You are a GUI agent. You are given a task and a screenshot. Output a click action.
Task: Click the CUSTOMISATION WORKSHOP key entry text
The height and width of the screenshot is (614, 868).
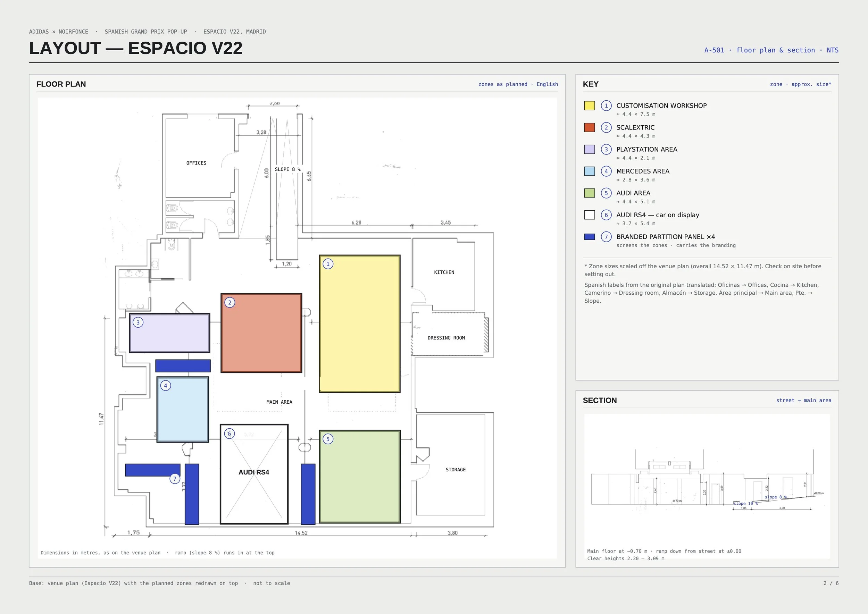point(661,106)
